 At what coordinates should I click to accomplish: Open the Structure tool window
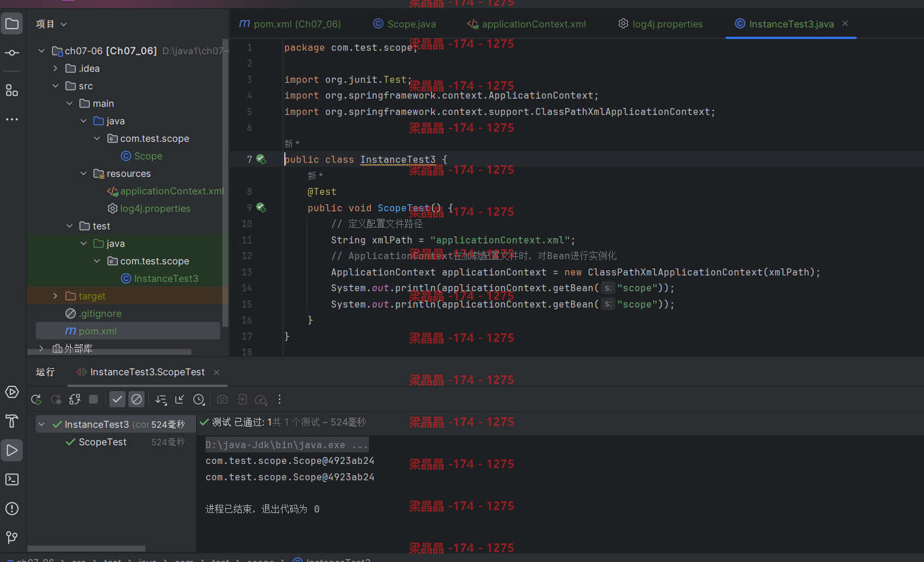pyautogui.click(x=12, y=90)
